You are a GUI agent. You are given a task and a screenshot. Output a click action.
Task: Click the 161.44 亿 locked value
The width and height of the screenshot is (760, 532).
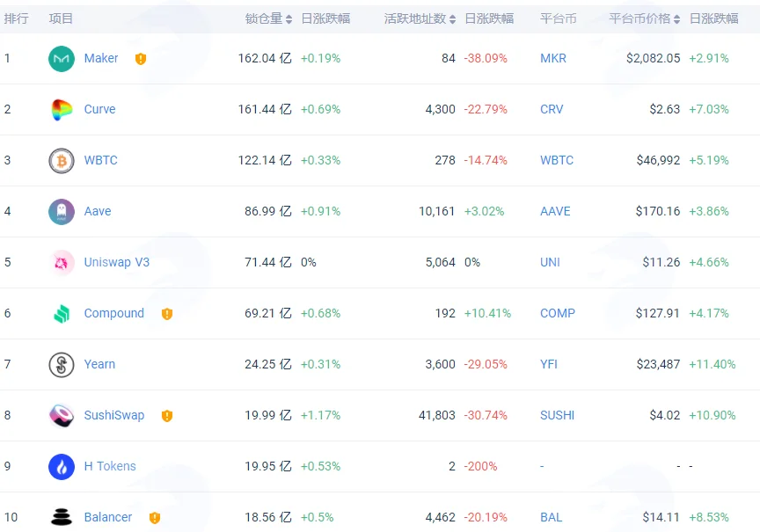(x=265, y=109)
